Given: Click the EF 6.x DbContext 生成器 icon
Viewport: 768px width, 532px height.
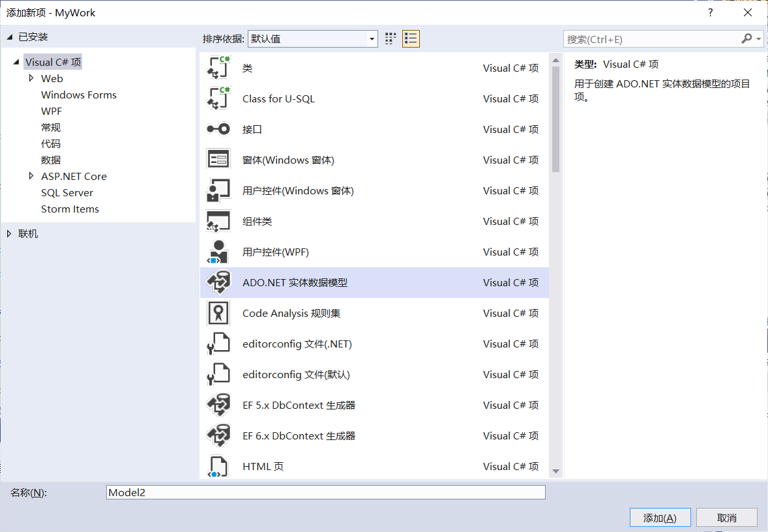Looking at the screenshot, I should 218,435.
